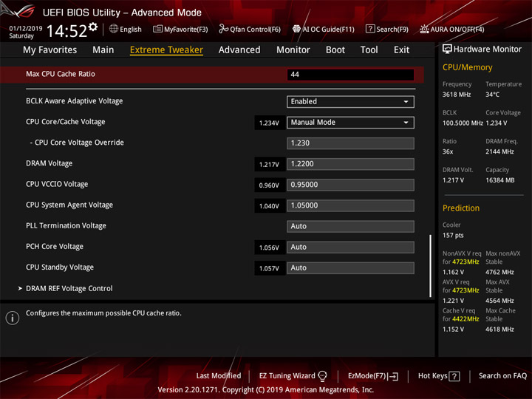Image resolution: width=532 pixels, height=399 pixels.
Task: Click the 4422MHz cache frequency value
Action: (x=465, y=319)
